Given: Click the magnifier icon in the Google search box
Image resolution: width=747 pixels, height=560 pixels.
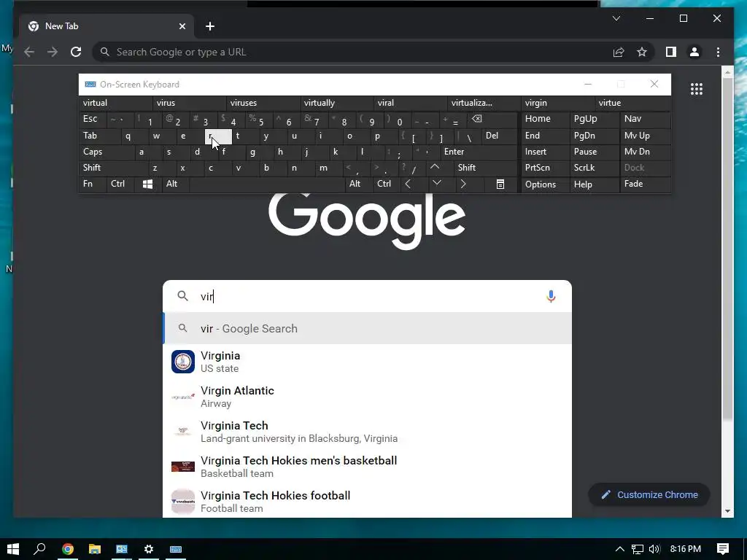Looking at the screenshot, I should (182, 296).
